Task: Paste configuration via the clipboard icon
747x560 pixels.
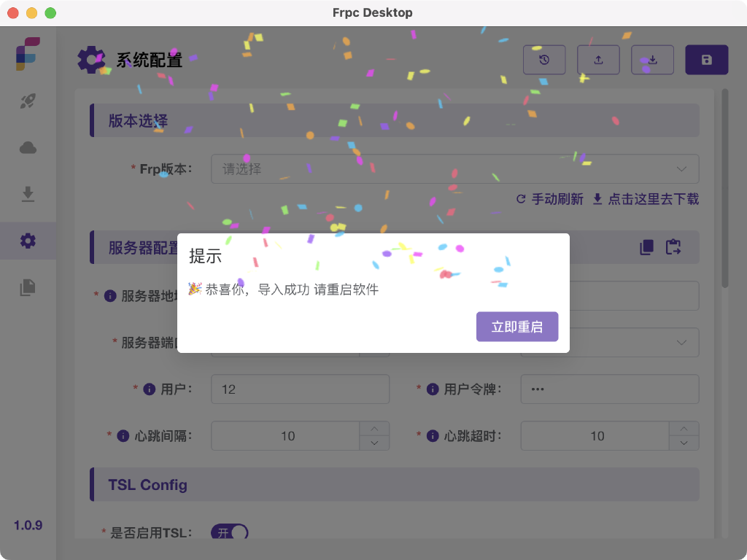Action: click(x=673, y=247)
